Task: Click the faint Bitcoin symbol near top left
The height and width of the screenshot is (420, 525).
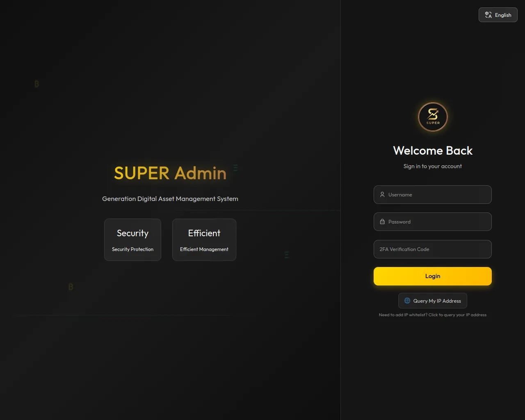Action: [x=37, y=84]
